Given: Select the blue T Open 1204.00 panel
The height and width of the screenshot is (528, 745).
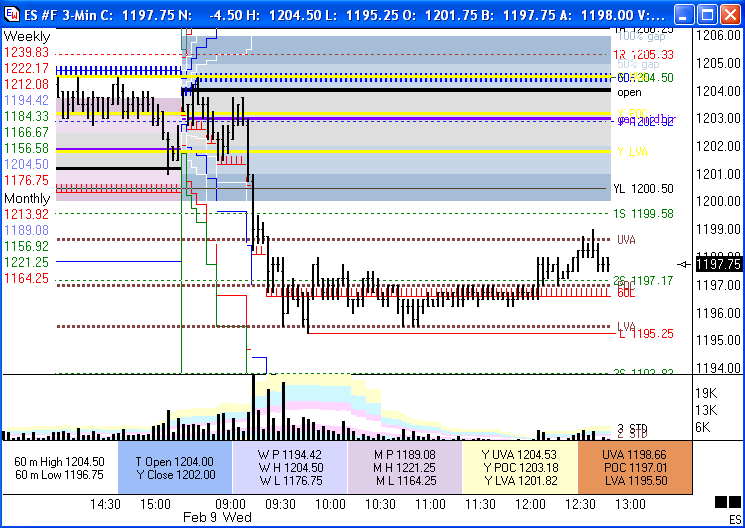Looking at the screenshot, I should tap(174, 467).
